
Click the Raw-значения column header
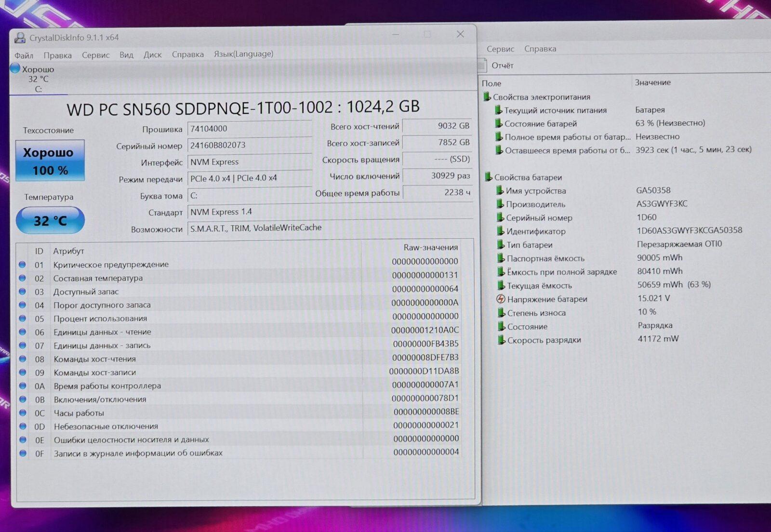tap(430, 247)
